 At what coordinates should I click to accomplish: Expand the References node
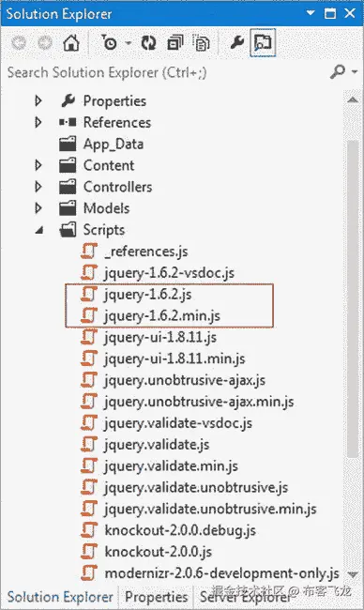38,122
